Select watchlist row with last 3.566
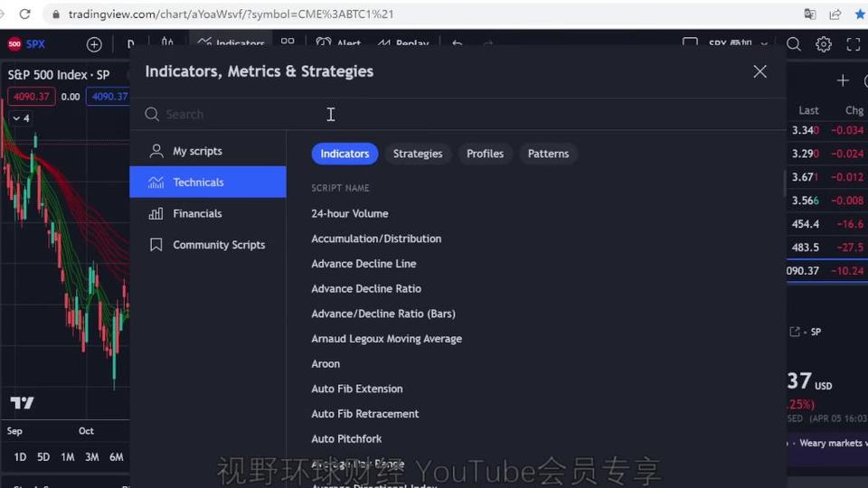This screenshot has height=488, width=868. tap(827, 201)
